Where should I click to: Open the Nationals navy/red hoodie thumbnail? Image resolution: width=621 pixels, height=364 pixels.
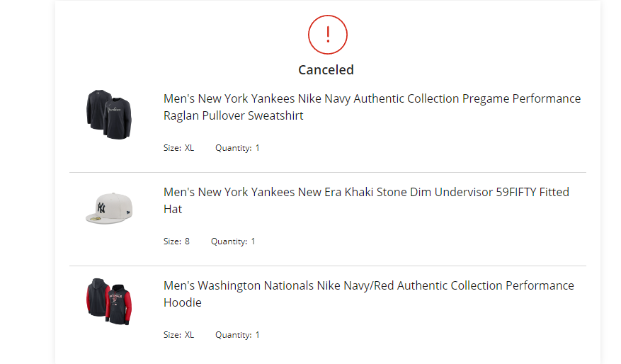(109, 302)
